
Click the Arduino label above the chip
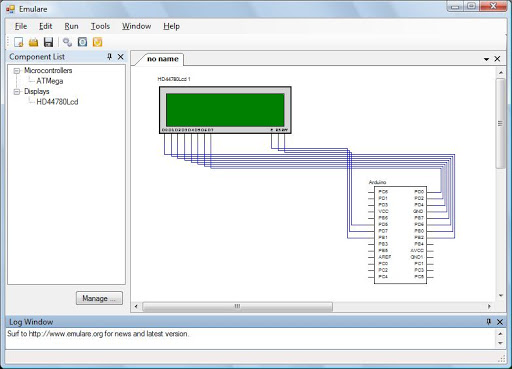point(377,182)
